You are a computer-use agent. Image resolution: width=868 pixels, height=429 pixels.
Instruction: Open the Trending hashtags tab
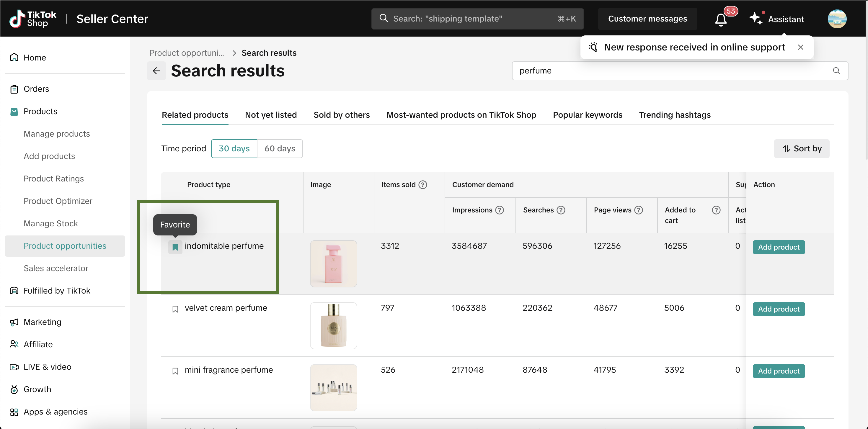[675, 115]
